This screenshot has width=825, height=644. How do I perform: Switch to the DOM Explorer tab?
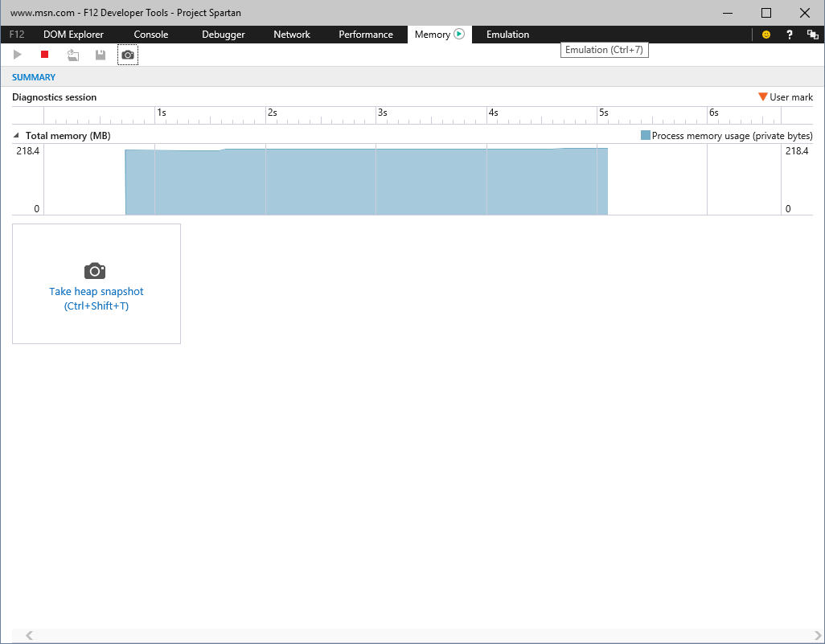point(73,35)
